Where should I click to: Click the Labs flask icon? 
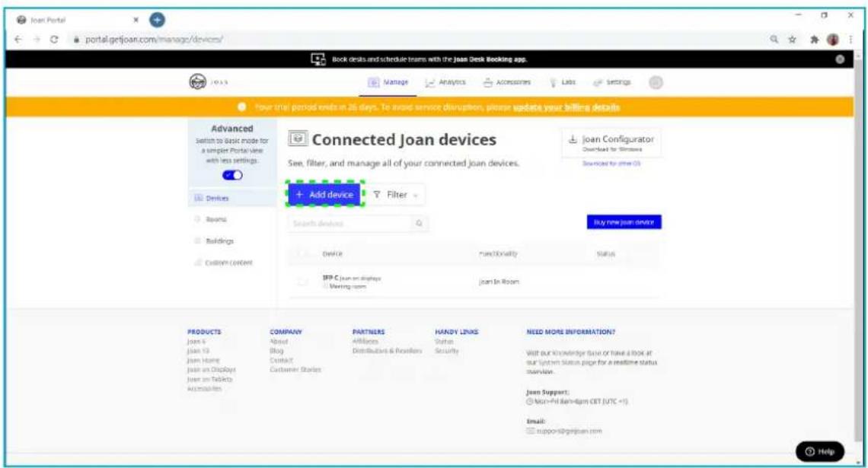pyautogui.click(x=554, y=82)
